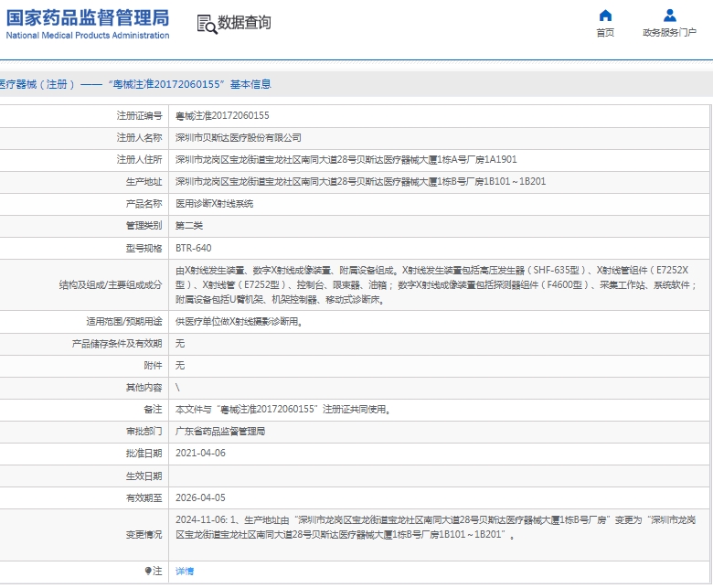This screenshot has width=713, height=588.
Task: Click National Medical Products Administration text
Action: tap(88, 36)
